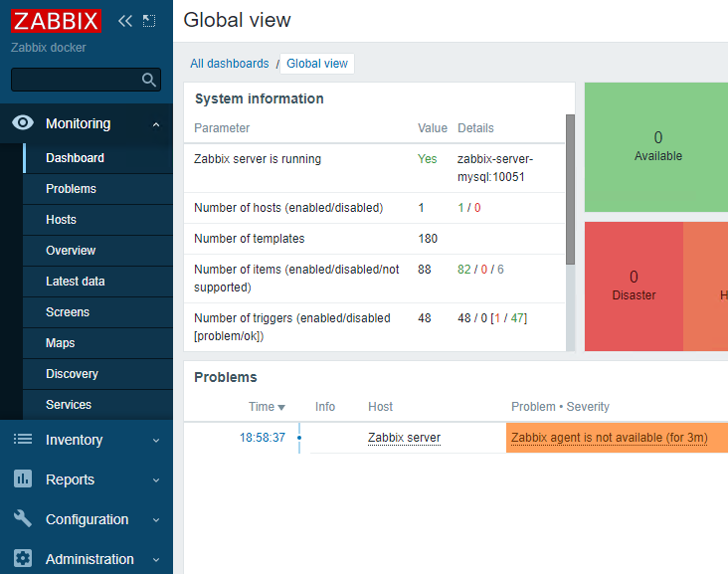This screenshot has width=728, height=574.
Task: Open the Dashboard menu item
Action: [97, 158]
